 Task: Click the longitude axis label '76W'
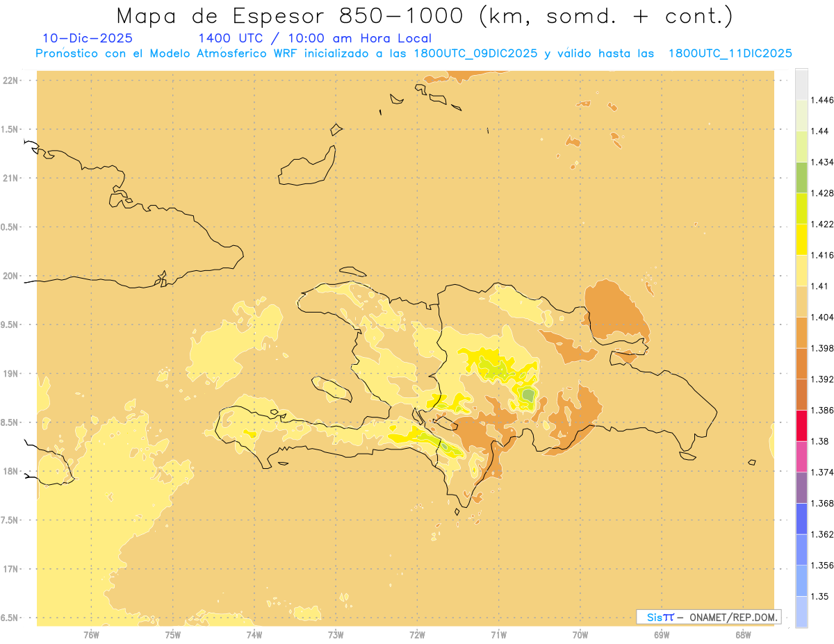pos(91,634)
